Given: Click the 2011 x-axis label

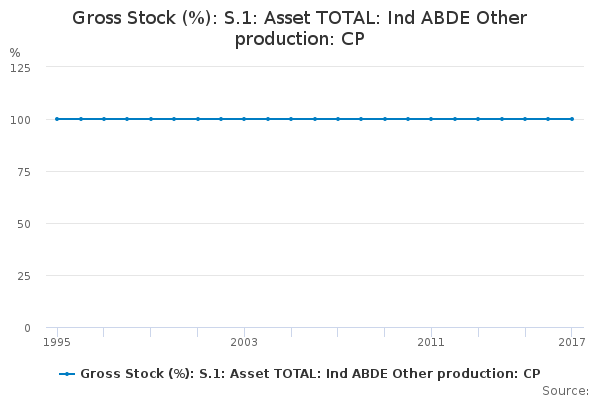Looking at the screenshot, I should coord(431,343).
